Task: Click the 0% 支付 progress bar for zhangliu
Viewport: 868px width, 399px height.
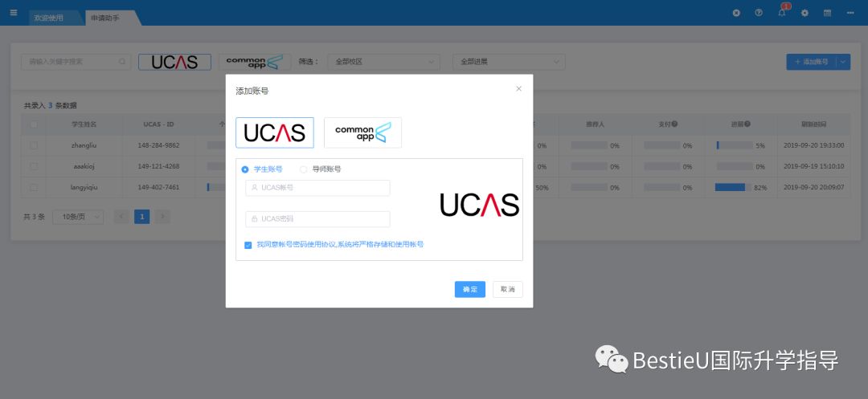Action: tap(662, 145)
